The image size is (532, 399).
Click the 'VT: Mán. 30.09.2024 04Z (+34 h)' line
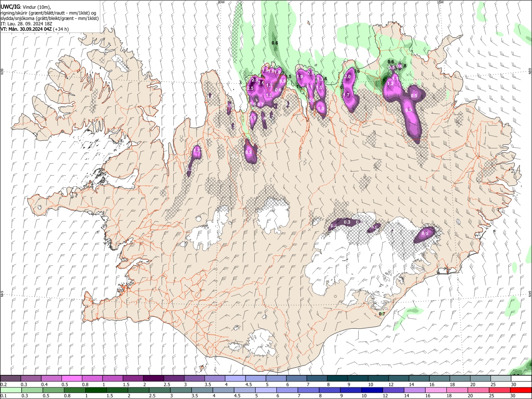coord(34,30)
